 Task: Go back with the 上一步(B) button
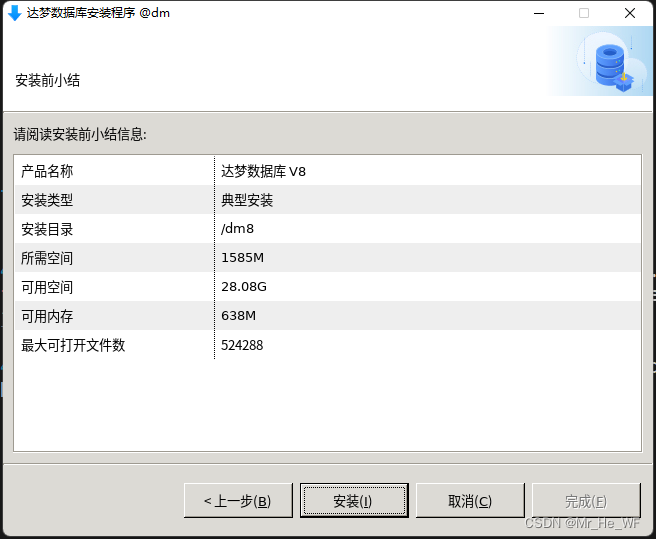coord(238,500)
